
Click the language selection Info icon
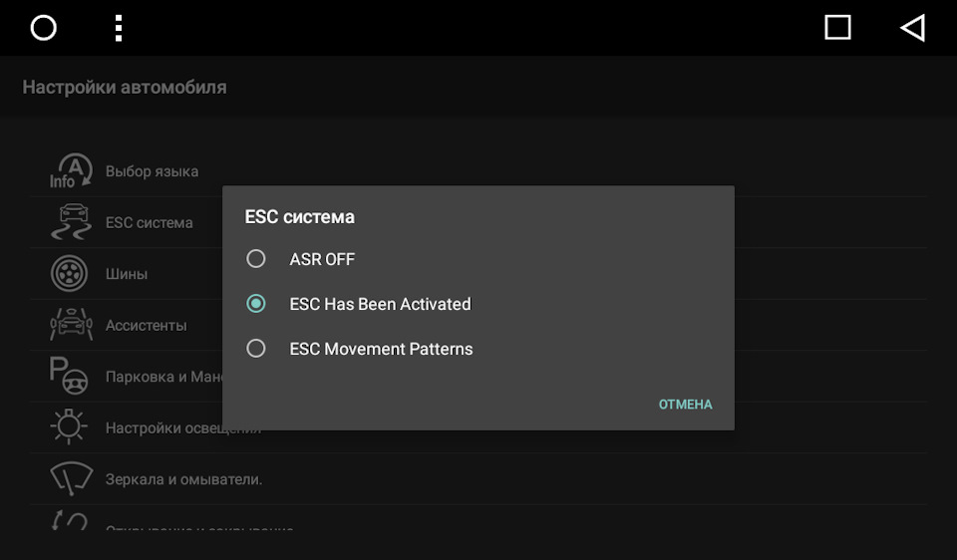point(71,170)
